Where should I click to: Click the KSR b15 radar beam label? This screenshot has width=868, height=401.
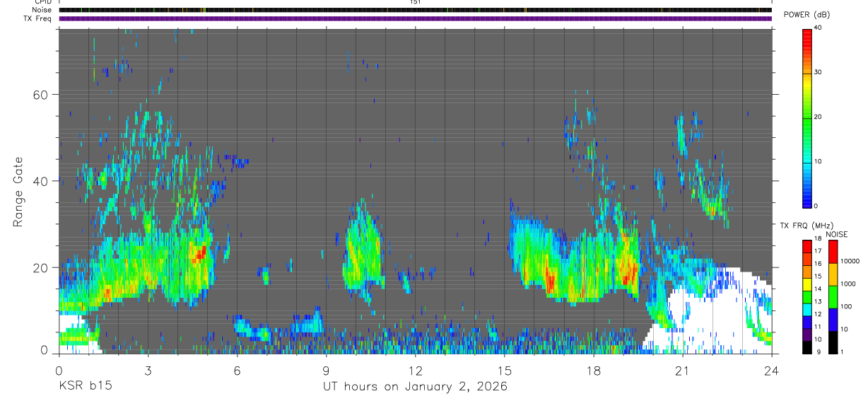(85, 386)
